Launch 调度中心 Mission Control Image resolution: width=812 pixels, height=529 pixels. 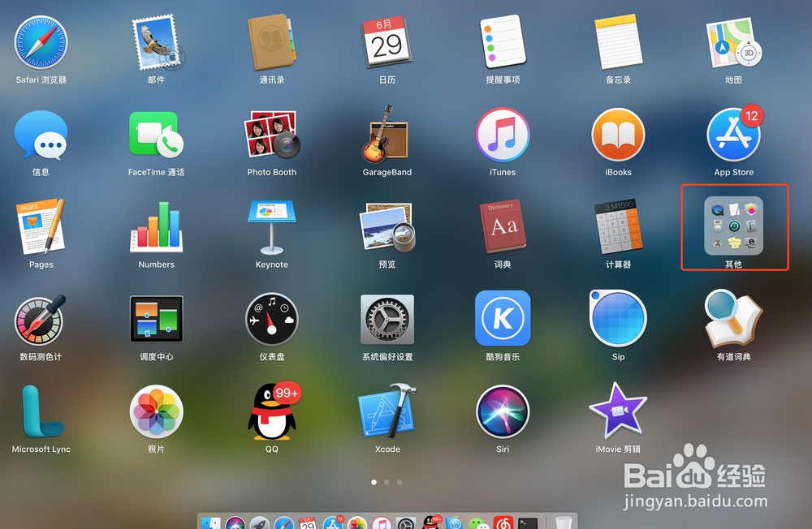pos(157,319)
